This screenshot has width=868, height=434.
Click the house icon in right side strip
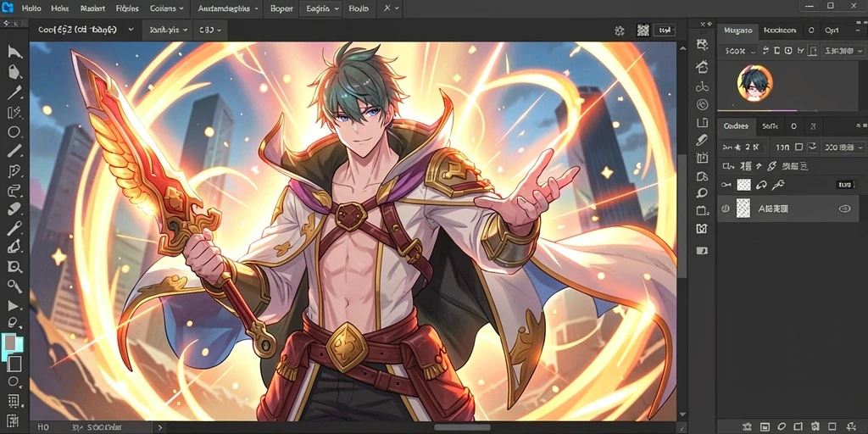pyautogui.click(x=703, y=67)
